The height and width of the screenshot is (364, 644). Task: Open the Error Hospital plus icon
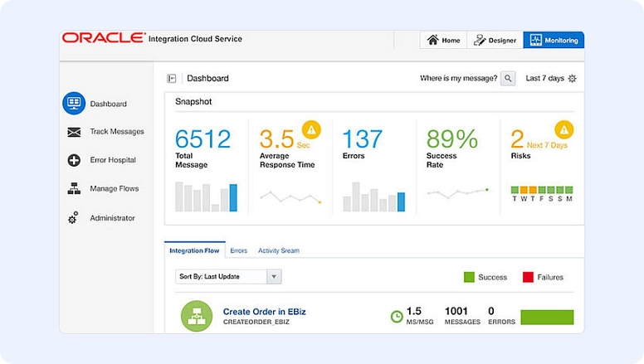tap(74, 160)
